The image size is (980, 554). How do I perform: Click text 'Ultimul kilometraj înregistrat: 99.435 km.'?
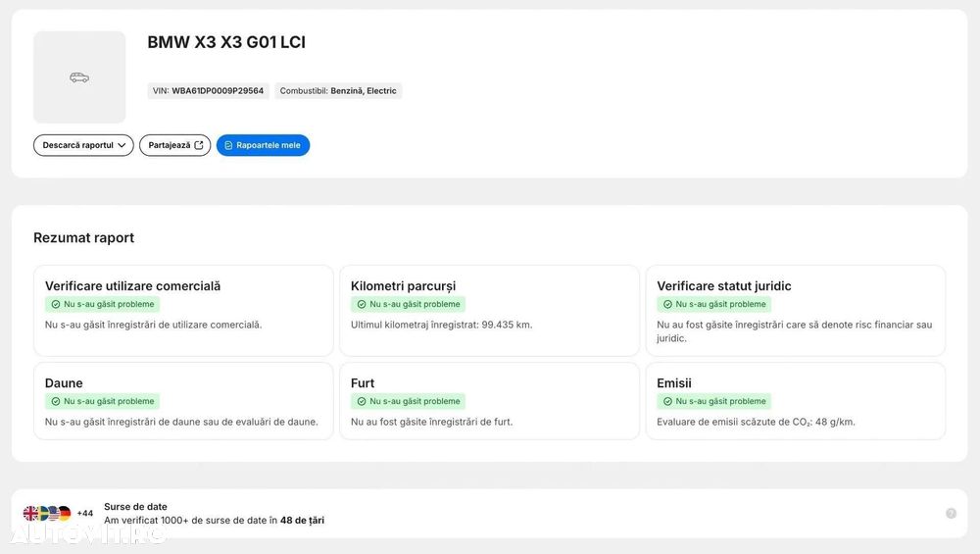[441, 325]
